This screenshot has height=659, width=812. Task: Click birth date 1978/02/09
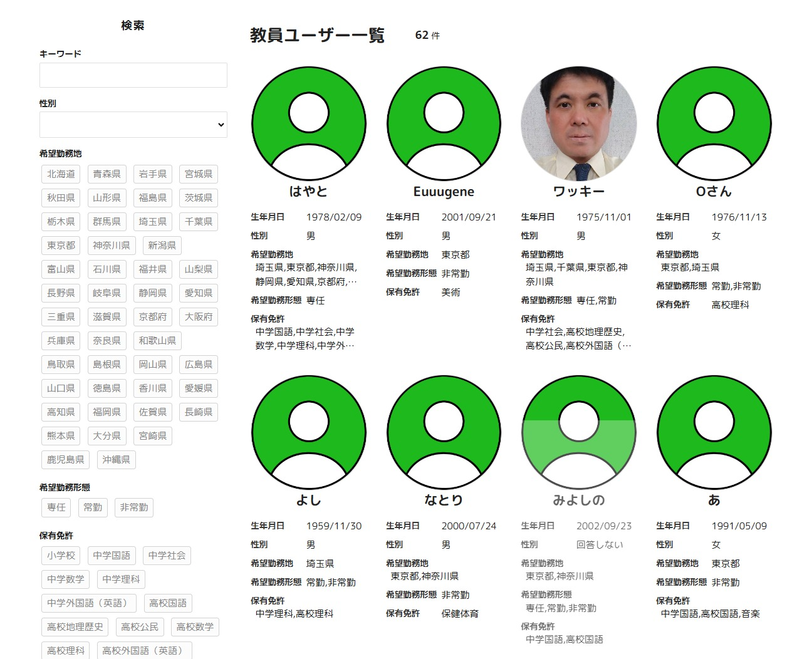[x=334, y=217]
